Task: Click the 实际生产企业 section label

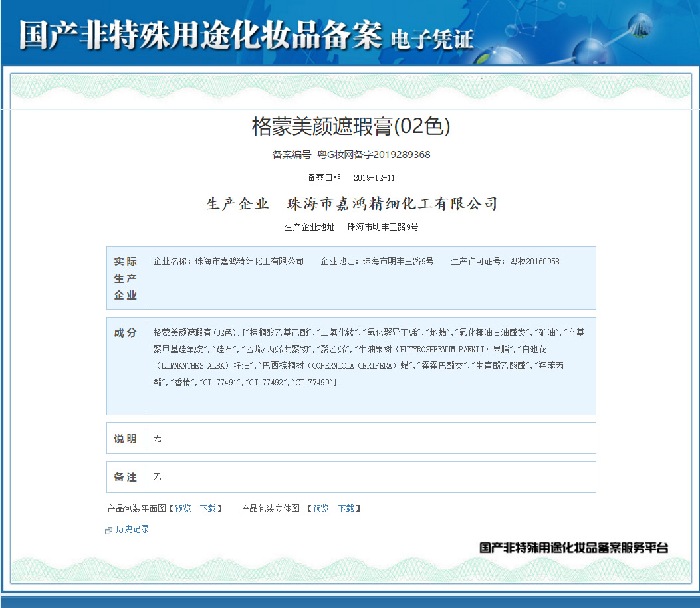Action: [126, 278]
